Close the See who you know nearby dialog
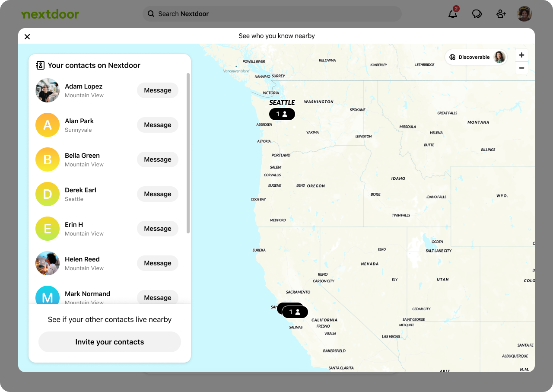This screenshot has width=553, height=392. [27, 37]
